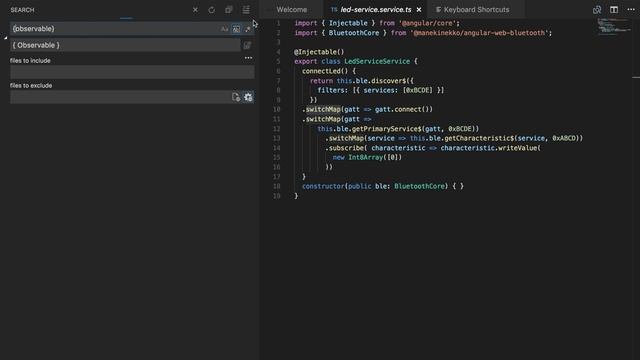
Task: Click 'constructor' keyword in the class
Action: pyautogui.click(x=323, y=186)
